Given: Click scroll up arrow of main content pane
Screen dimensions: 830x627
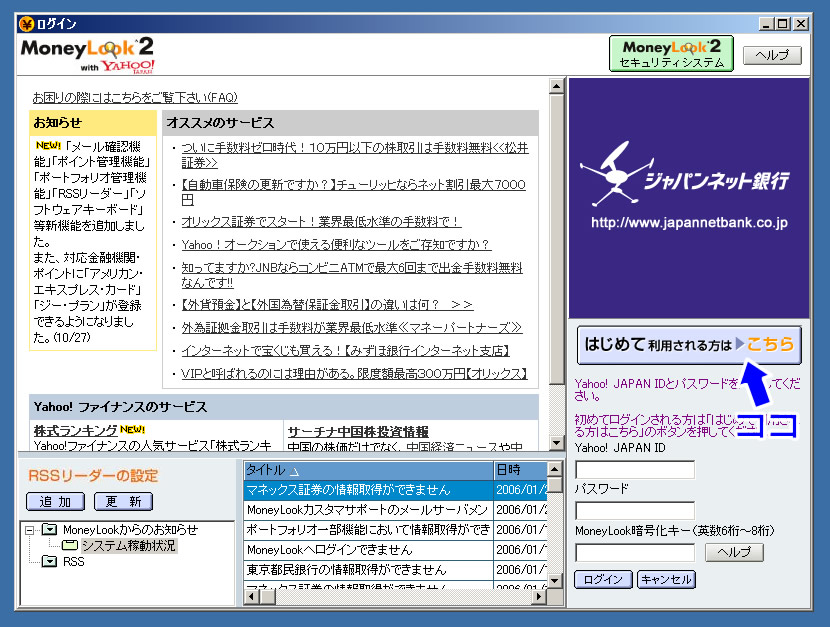Looking at the screenshot, I should (x=556, y=86).
